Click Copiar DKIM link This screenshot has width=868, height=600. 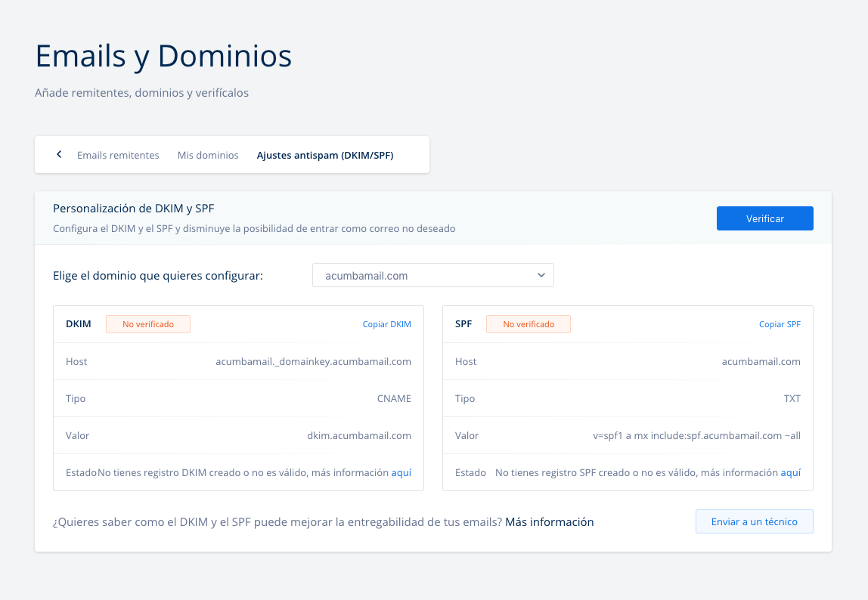click(x=387, y=324)
